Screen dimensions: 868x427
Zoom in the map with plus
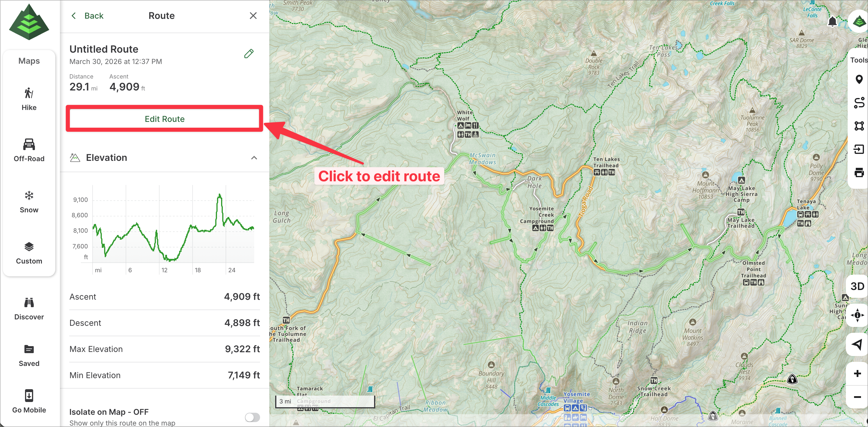point(857,373)
